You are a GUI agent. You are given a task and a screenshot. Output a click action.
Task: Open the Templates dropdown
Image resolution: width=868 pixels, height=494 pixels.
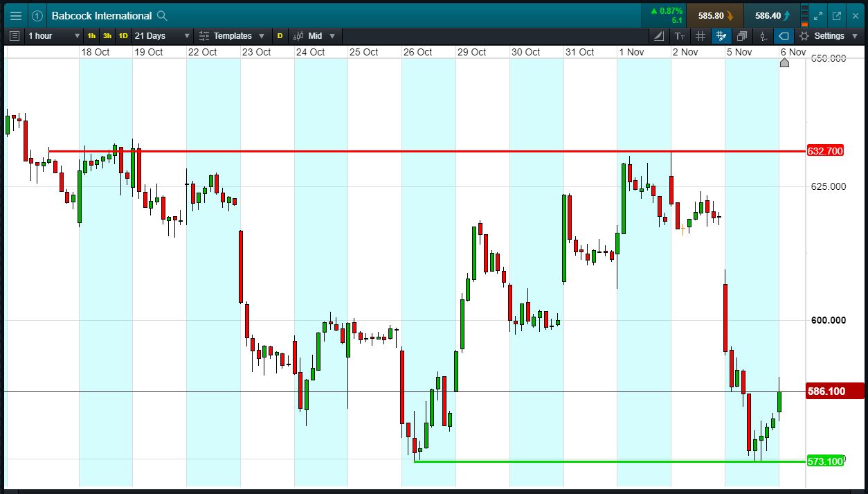232,36
